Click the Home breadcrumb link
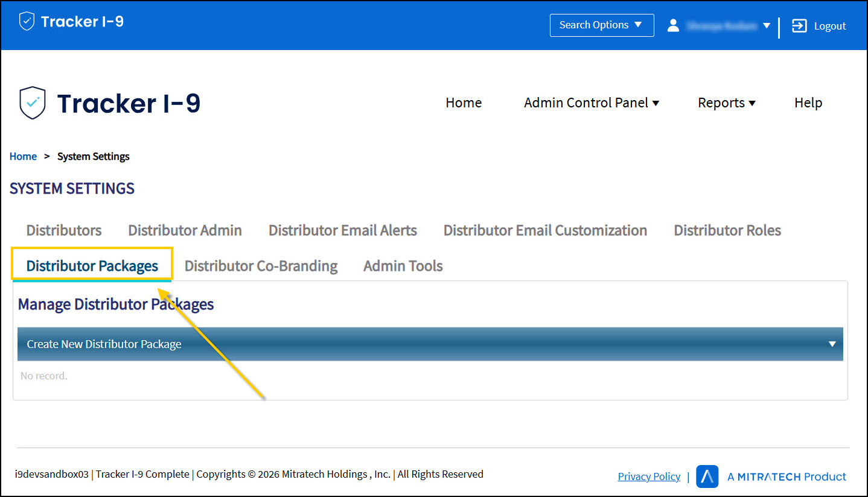This screenshot has width=868, height=497. coord(23,157)
